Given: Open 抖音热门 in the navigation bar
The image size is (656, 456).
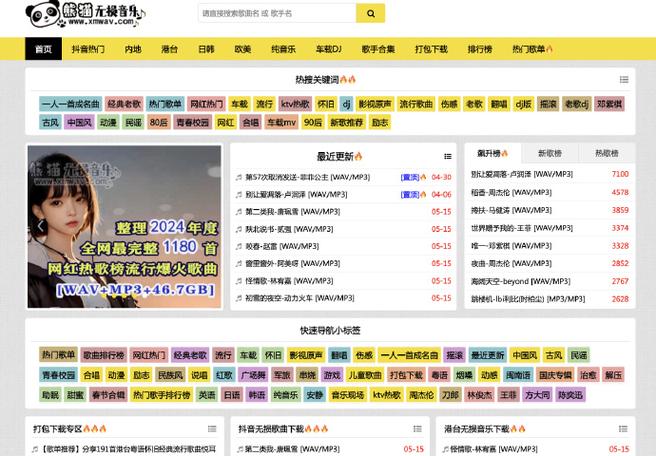Looking at the screenshot, I should point(89,48).
